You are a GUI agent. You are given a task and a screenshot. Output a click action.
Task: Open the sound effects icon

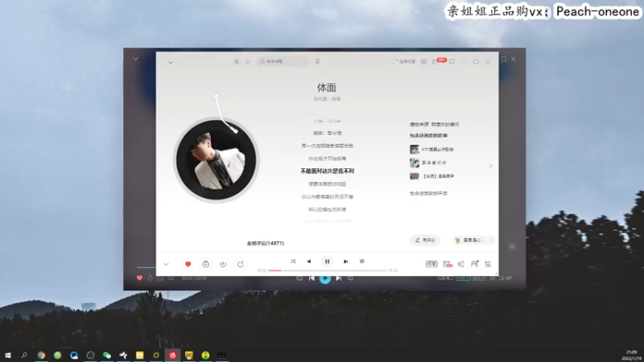[x=448, y=265]
